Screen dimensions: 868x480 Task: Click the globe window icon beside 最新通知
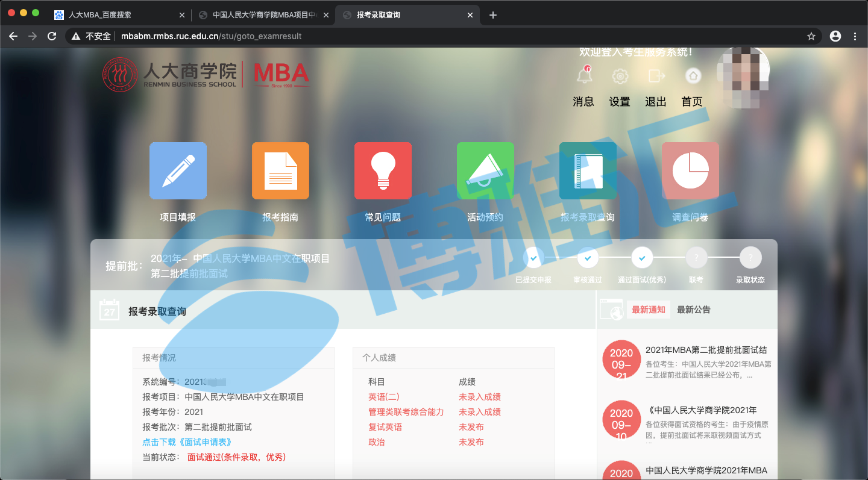(611, 310)
